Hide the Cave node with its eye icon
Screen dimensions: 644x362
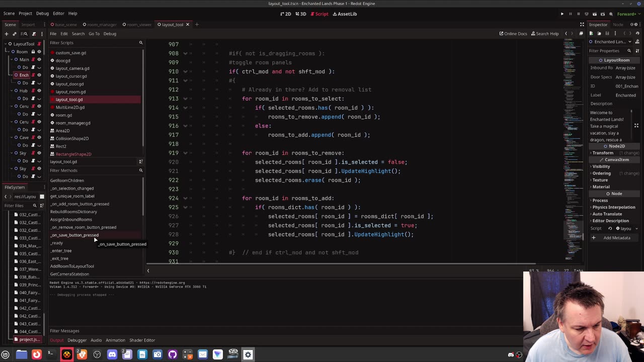(39, 137)
